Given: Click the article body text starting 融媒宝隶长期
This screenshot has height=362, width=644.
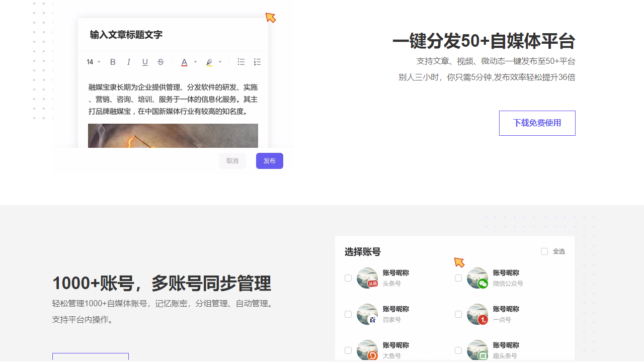Looking at the screenshot, I should coord(173,99).
